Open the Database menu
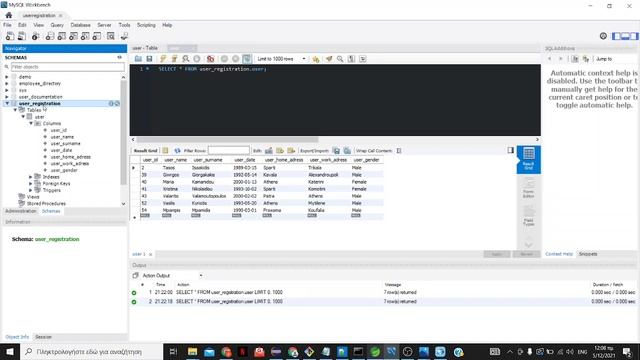 pos(80,25)
